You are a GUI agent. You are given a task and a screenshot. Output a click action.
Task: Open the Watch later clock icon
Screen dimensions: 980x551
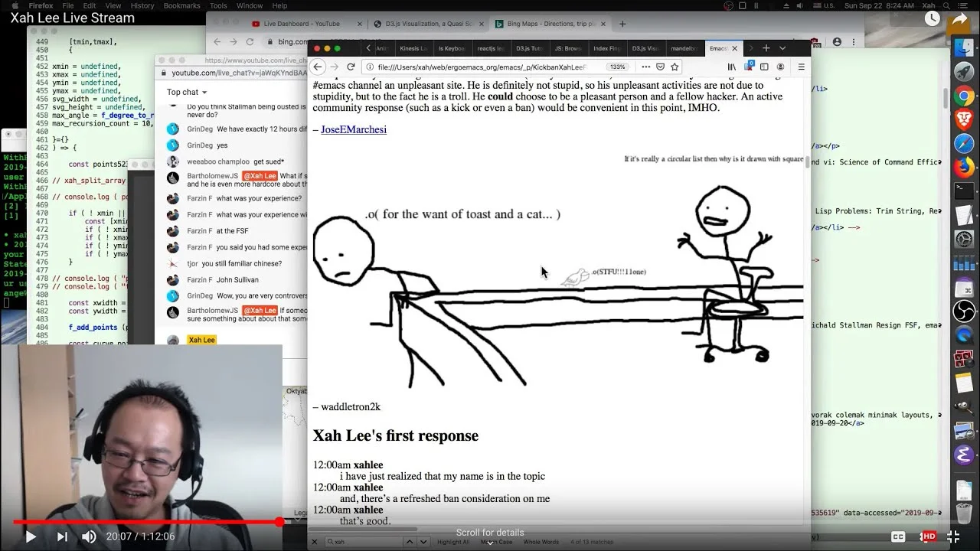point(932,19)
